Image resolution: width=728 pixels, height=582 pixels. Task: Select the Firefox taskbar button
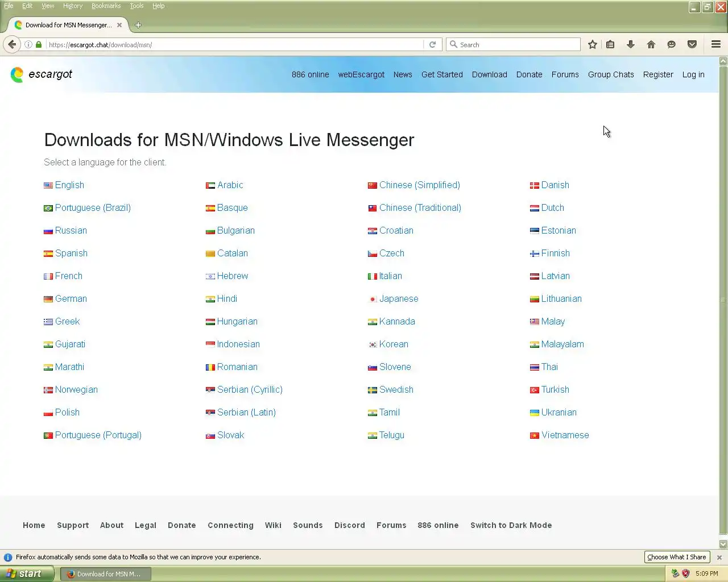tap(106, 573)
